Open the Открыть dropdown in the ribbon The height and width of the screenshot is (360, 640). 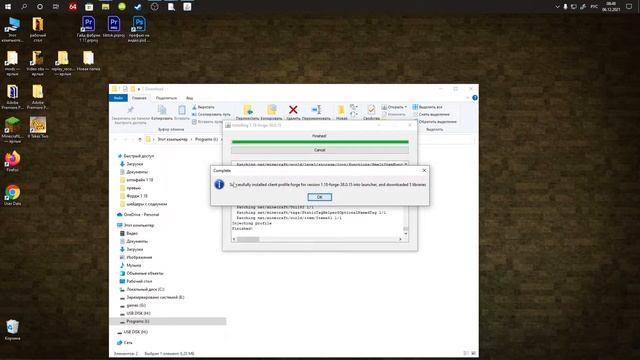(x=394, y=107)
